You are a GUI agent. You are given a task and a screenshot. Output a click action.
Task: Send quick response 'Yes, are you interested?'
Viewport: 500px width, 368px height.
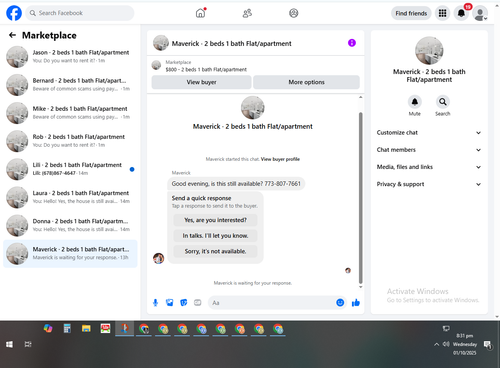[215, 220]
